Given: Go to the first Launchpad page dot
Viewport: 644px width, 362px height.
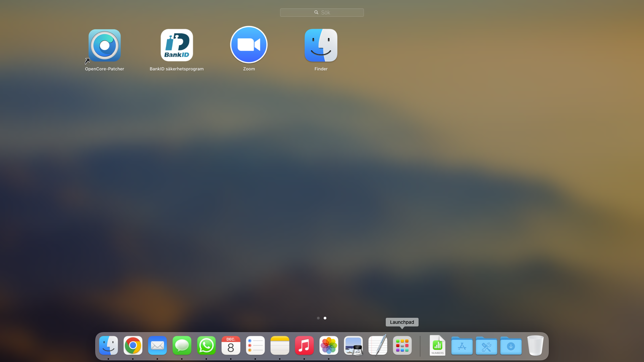Looking at the screenshot, I should point(318,318).
